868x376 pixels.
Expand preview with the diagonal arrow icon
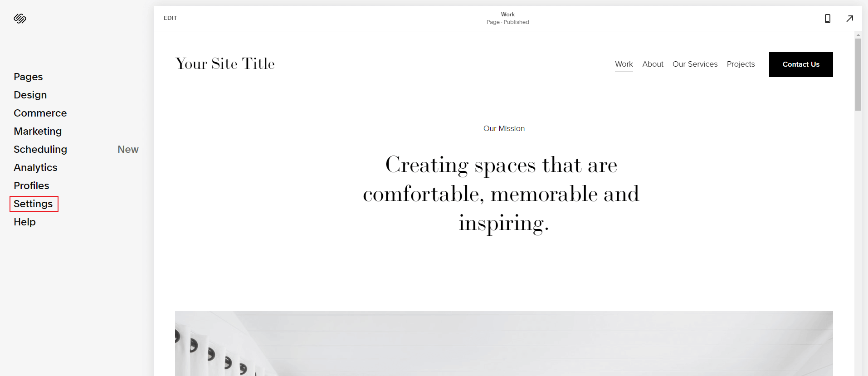(x=850, y=19)
